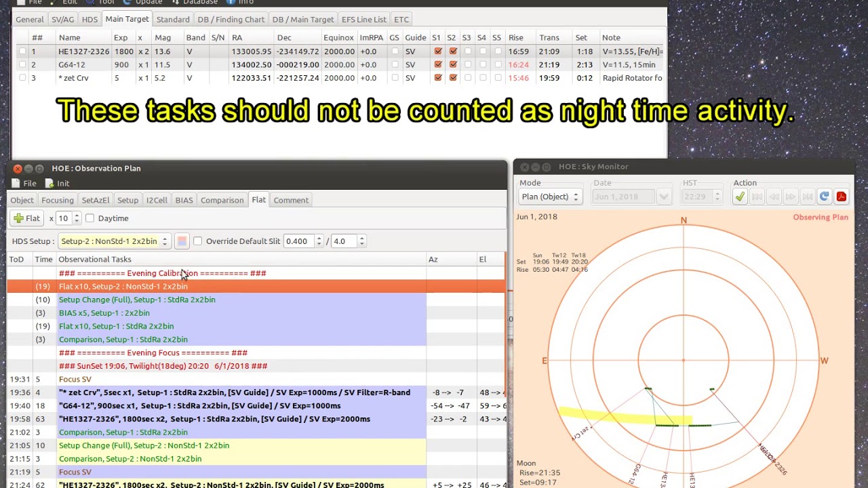This screenshot has height=488, width=868.
Task: Click the skip-to-end icon in Sky Monitor Action
Action: [x=808, y=197]
